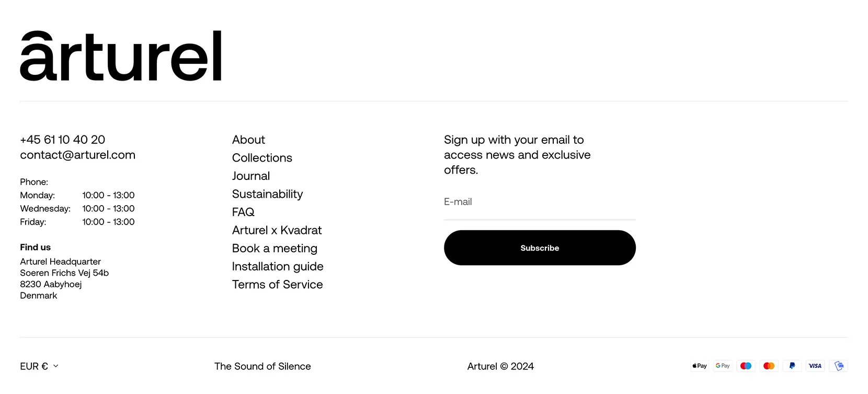Click the Visa payment icon
The height and width of the screenshot is (394, 868).
click(815, 366)
